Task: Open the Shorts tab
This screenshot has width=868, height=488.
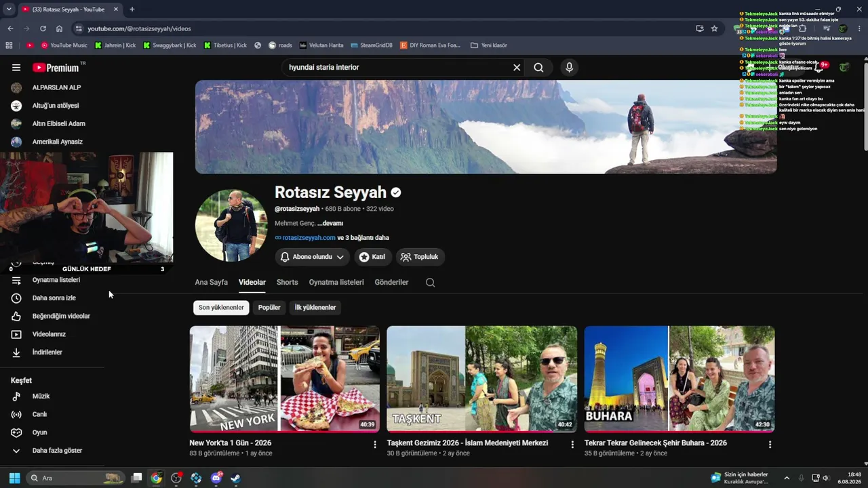Action: point(287,283)
